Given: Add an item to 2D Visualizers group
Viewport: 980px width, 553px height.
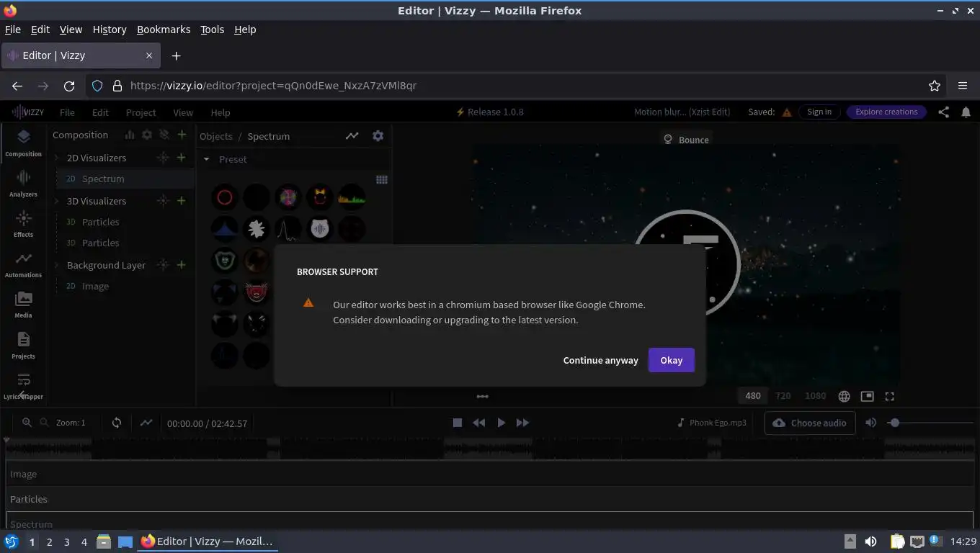Looking at the screenshot, I should click(x=181, y=158).
